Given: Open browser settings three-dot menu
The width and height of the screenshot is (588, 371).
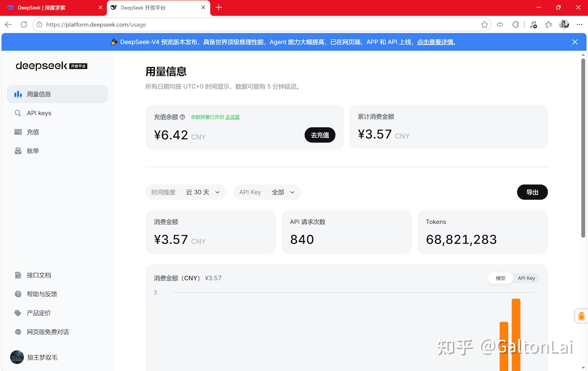Looking at the screenshot, I should 579,25.
